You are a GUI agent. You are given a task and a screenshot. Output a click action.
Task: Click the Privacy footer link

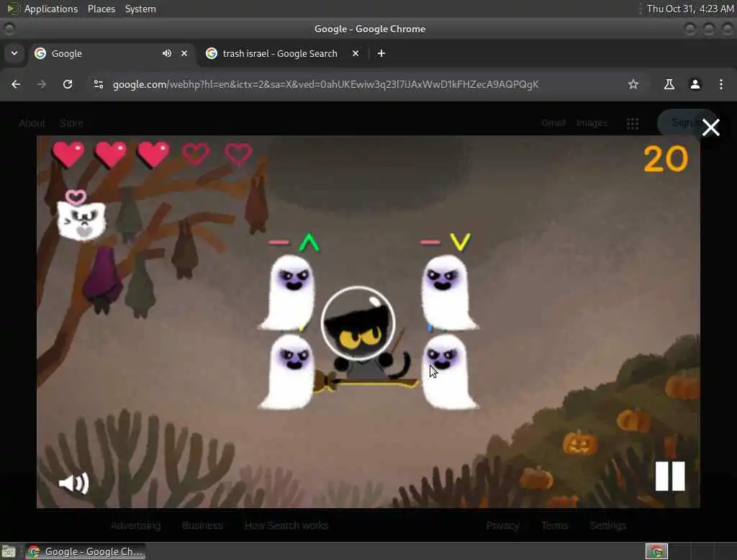(x=502, y=525)
